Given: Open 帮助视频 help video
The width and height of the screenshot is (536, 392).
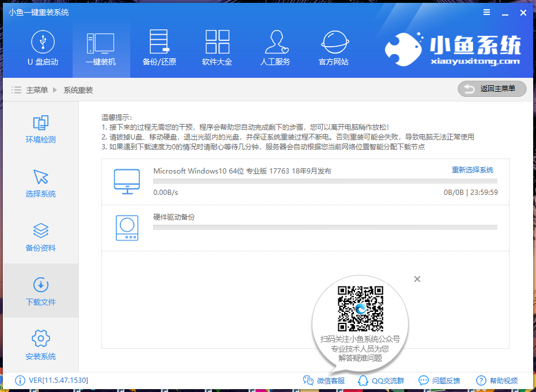Looking at the screenshot, I should (x=497, y=380).
